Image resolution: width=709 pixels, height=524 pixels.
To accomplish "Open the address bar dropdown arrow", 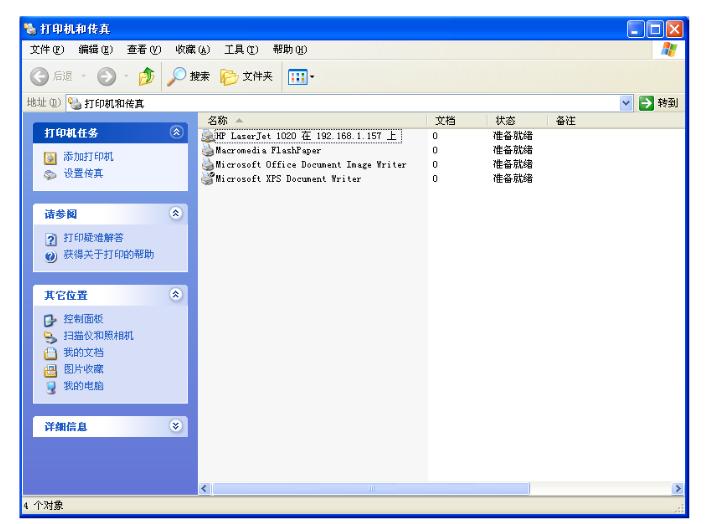I will click(626, 103).
